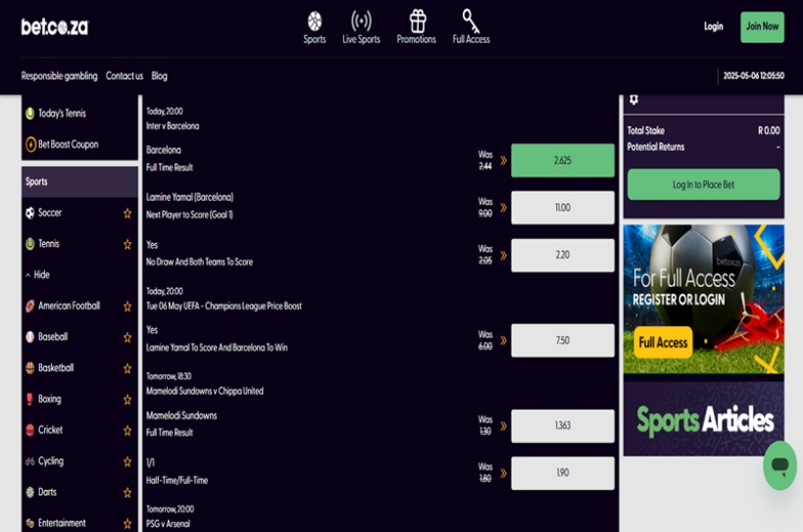
Task: Open For Full Access register banner
Action: coord(704,299)
